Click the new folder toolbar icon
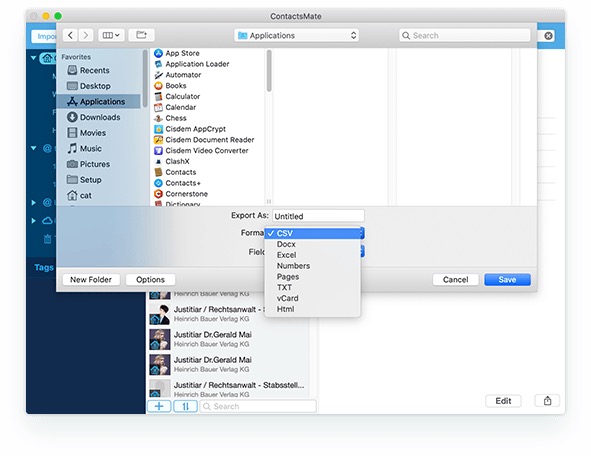The image size is (591, 456). click(x=141, y=35)
